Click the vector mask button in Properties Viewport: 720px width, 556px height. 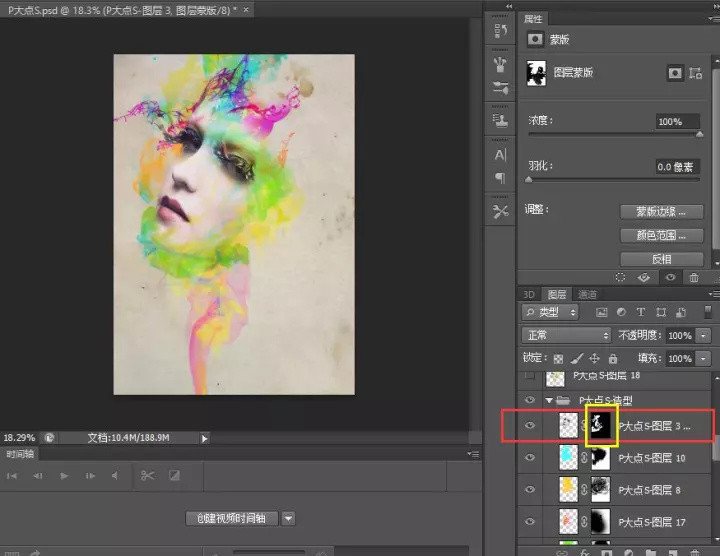point(696,73)
